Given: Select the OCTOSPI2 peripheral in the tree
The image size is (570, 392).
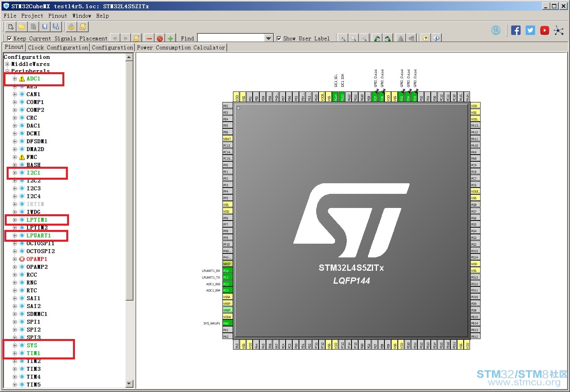Looking at the screenshot, I should click(40, 251).
